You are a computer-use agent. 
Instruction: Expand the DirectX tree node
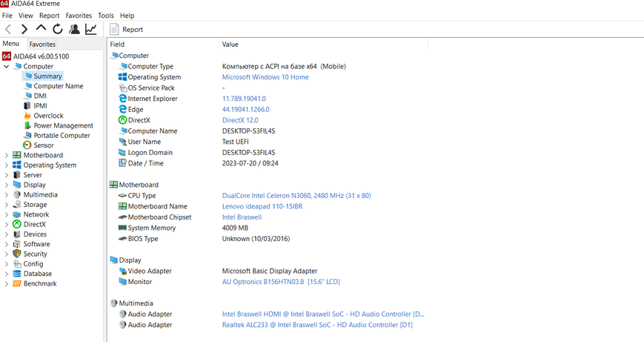[x=6, y=224]
